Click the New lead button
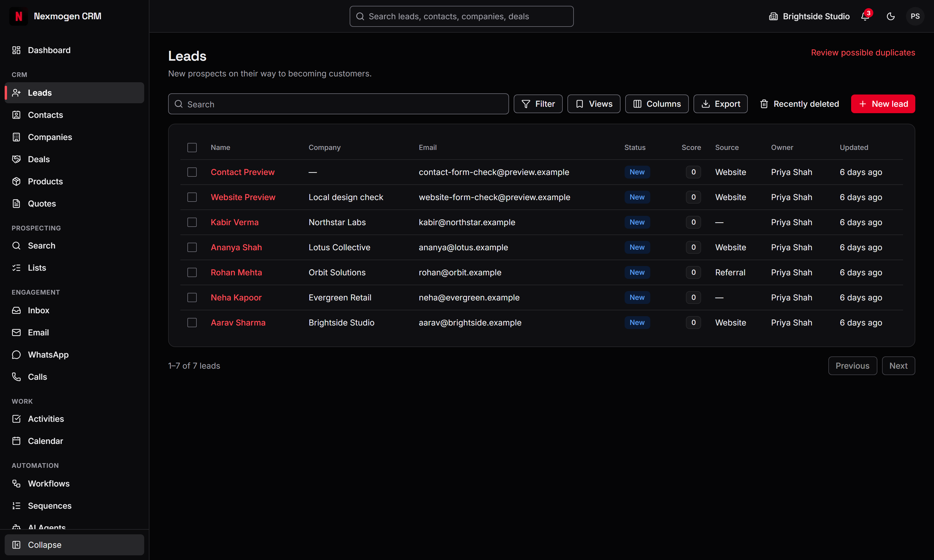The image size is (934, 560). click(883, 104)
